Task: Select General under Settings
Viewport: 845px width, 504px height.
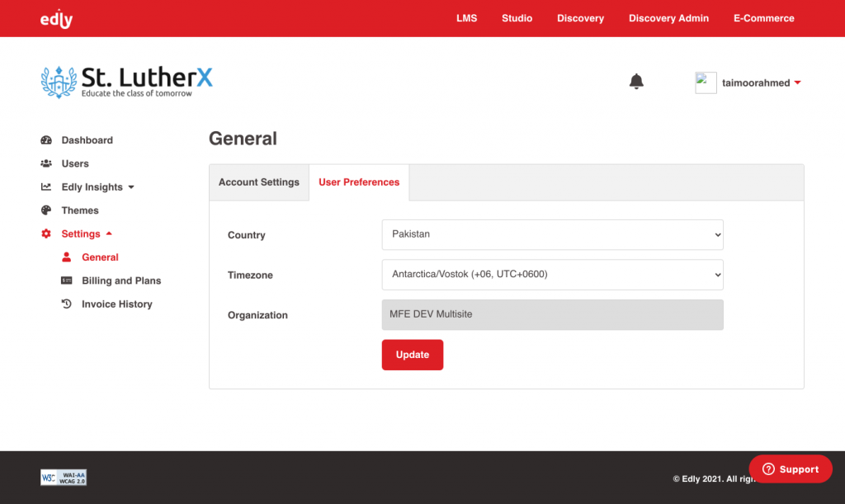Action: 100,257
